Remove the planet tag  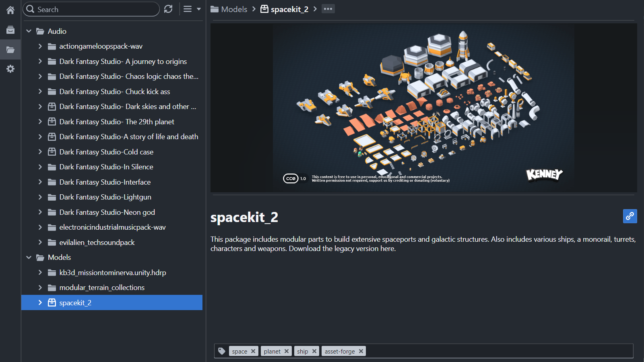[287, 351]
